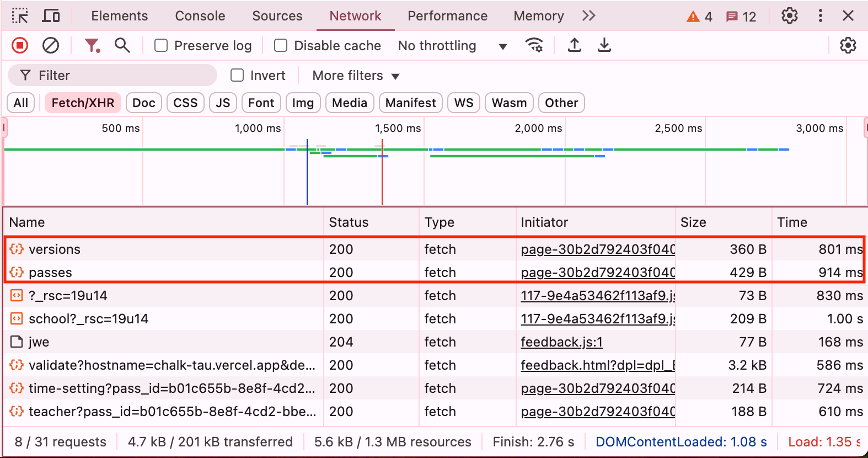This screenshot has height=458, width=868.
Task: Select the passes request row
Action: [435, 273]
